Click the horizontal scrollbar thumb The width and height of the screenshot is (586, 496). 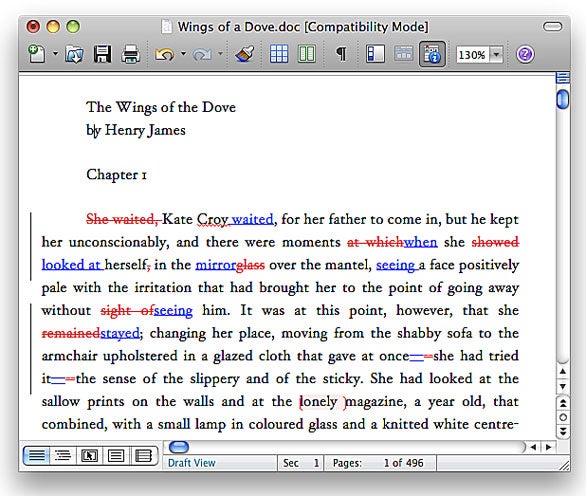pos(179,447)
